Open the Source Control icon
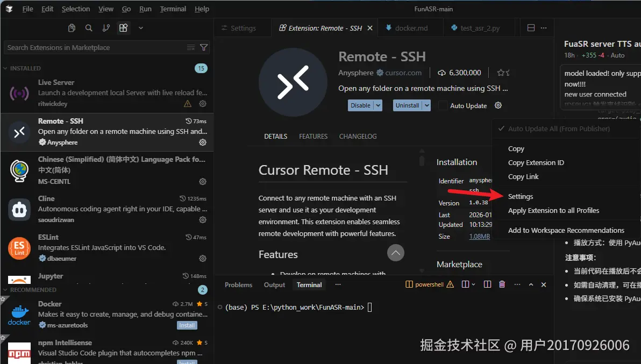The image size is (641, 364). (106, 28)
